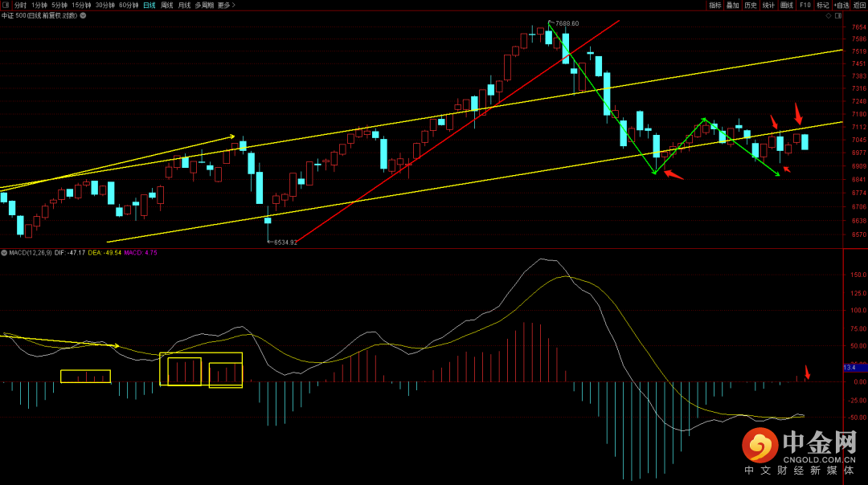
Task: Switch to the 周线 weekly period
Action: (166, 5)
